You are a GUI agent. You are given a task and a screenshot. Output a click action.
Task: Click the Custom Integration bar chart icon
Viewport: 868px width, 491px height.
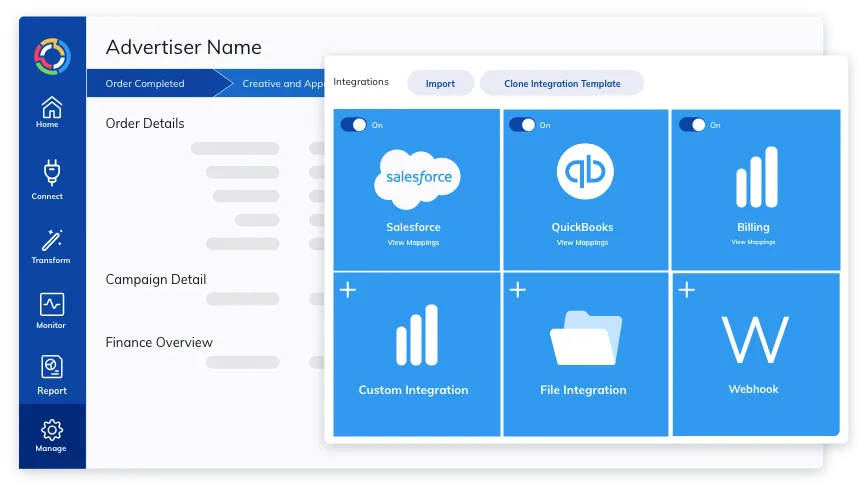[x=417, y=335]
